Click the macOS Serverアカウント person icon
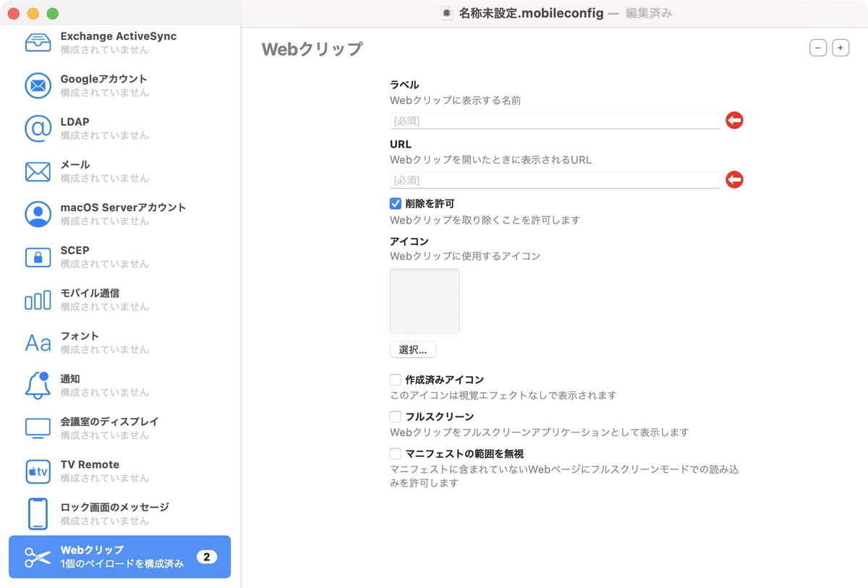Image resolution: width=868 pixels, height=588 pixels. pyautogui.click(x=38, y=214)
